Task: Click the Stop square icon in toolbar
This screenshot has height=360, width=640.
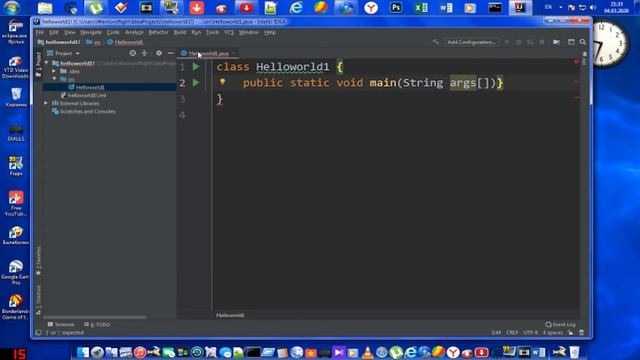Action: pos(542,42)
